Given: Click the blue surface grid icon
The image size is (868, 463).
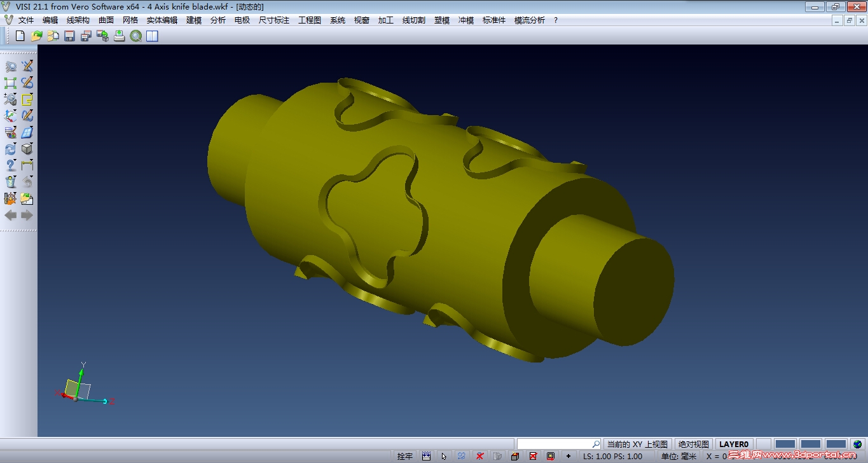Looking at the screenshot, I should tap(27, 132).
